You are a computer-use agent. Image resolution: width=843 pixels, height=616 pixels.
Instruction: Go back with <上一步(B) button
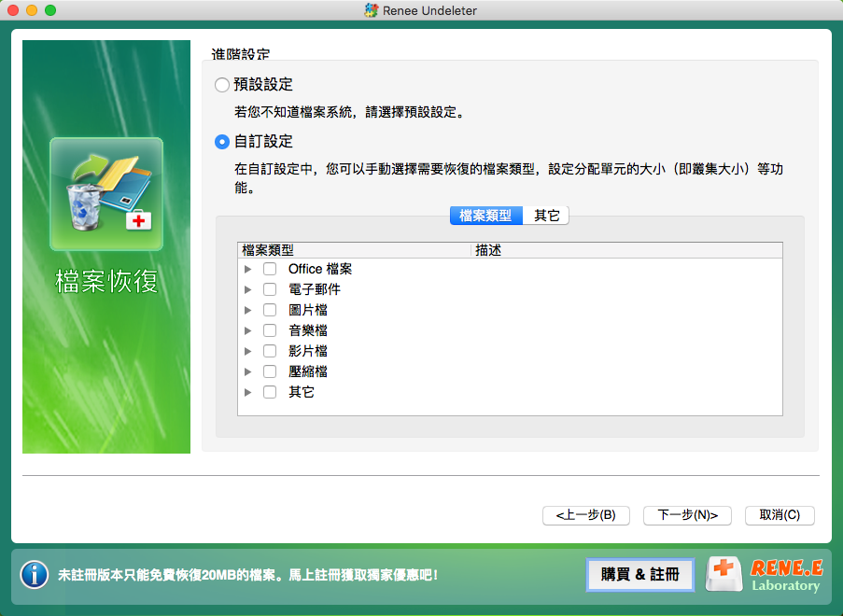(x=585, y=515)
